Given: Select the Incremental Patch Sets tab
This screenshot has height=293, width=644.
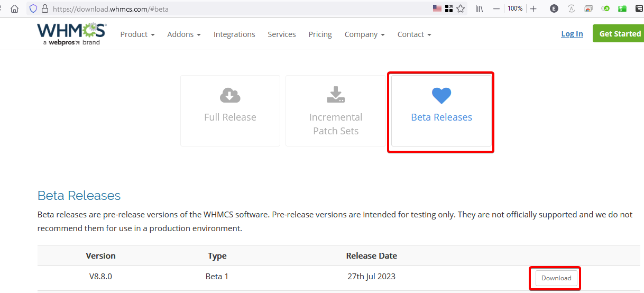Looking at the screenshot, I should pyautogui.click(x=336, y=111).
